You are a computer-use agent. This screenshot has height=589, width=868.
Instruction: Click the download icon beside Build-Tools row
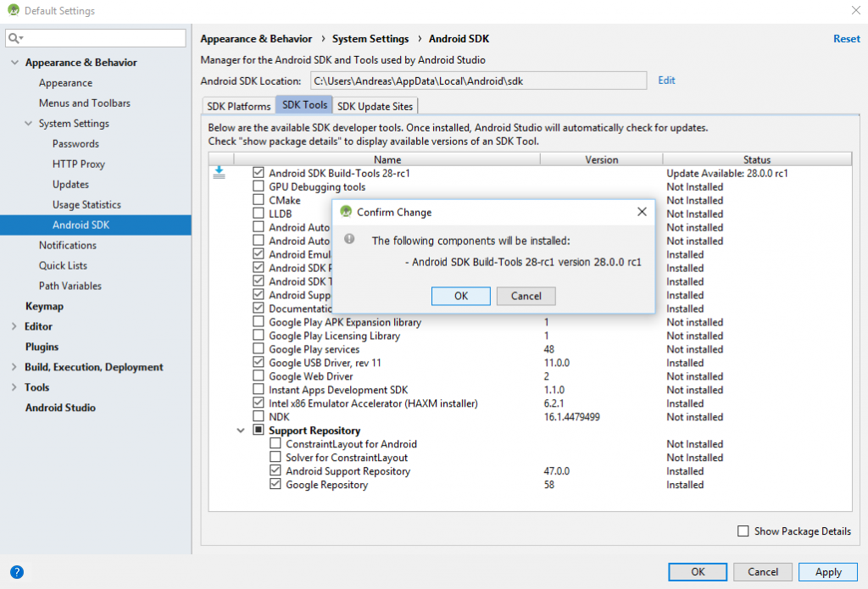(x=220, y=173)
